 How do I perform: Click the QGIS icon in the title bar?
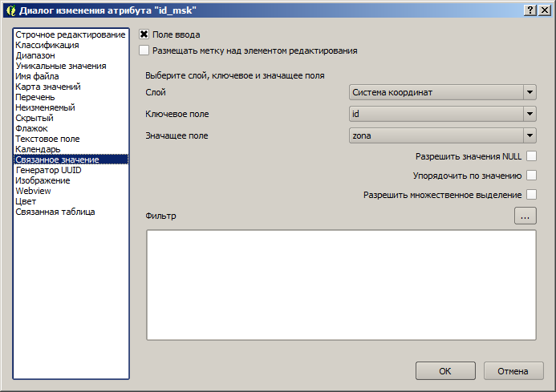click(x=10, y=10)
